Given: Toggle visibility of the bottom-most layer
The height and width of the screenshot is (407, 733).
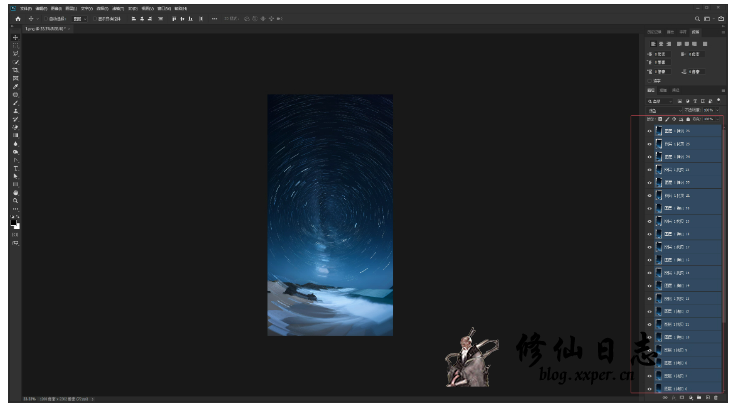Looking at the screenshot, I should pos(649,388).
